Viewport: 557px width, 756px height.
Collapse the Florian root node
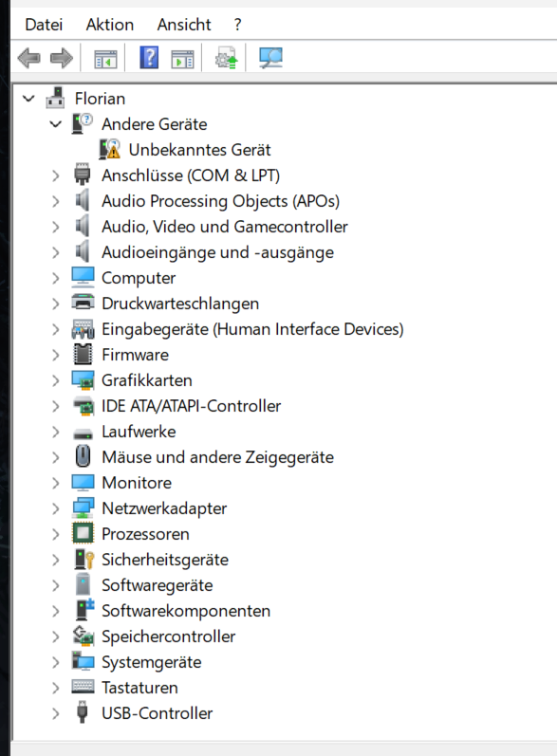pos(28,99)
